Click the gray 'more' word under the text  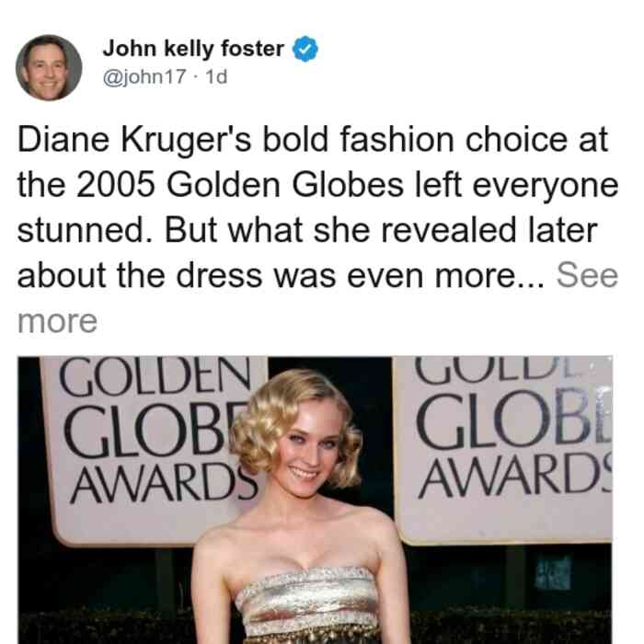coord(57,321)
